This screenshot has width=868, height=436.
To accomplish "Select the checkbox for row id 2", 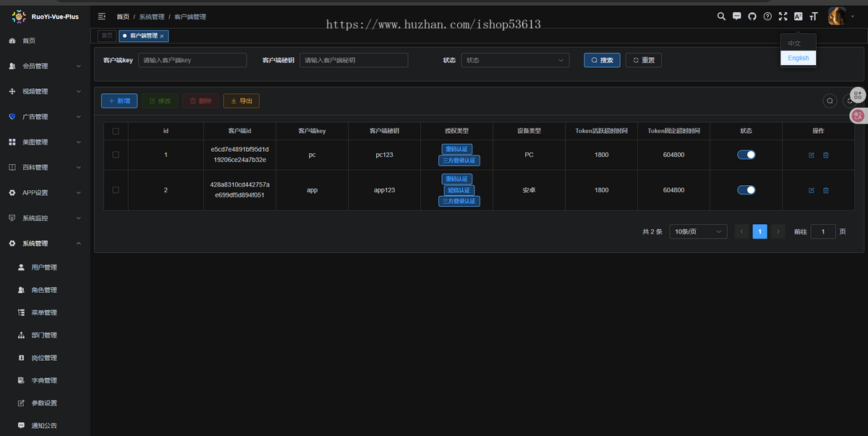I will point(116,190).
